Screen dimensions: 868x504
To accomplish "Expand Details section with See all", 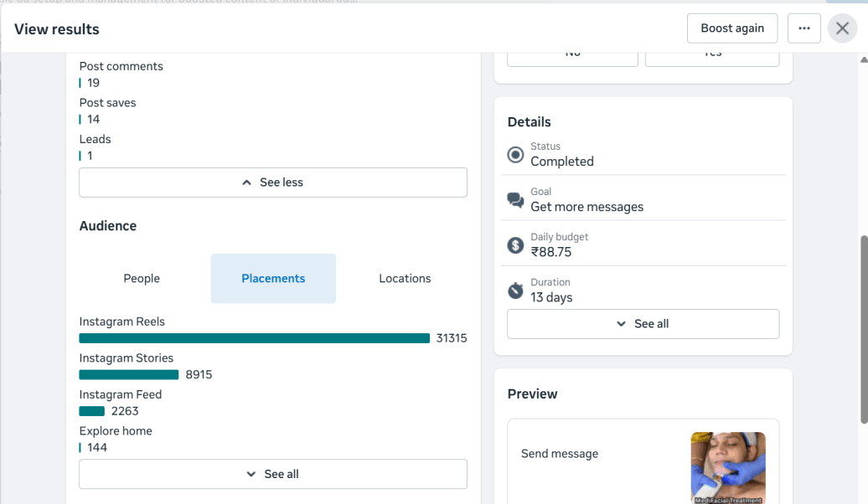I will 643,324.
